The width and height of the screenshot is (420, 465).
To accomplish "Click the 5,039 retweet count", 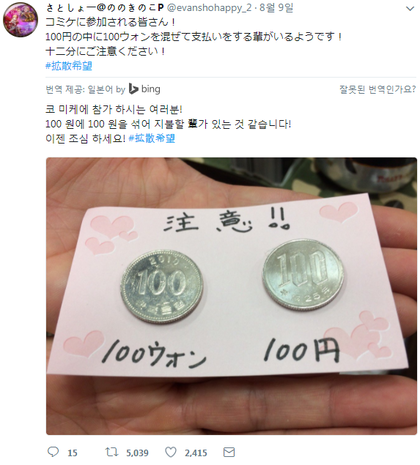I will tap(137, 453).
